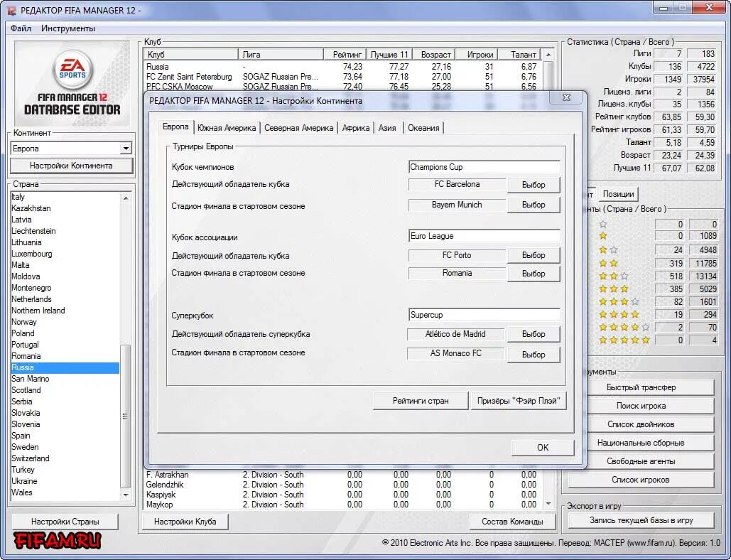Click Выбор next to FC Porto
731x560 pixels.
click(x=534, y=255)
